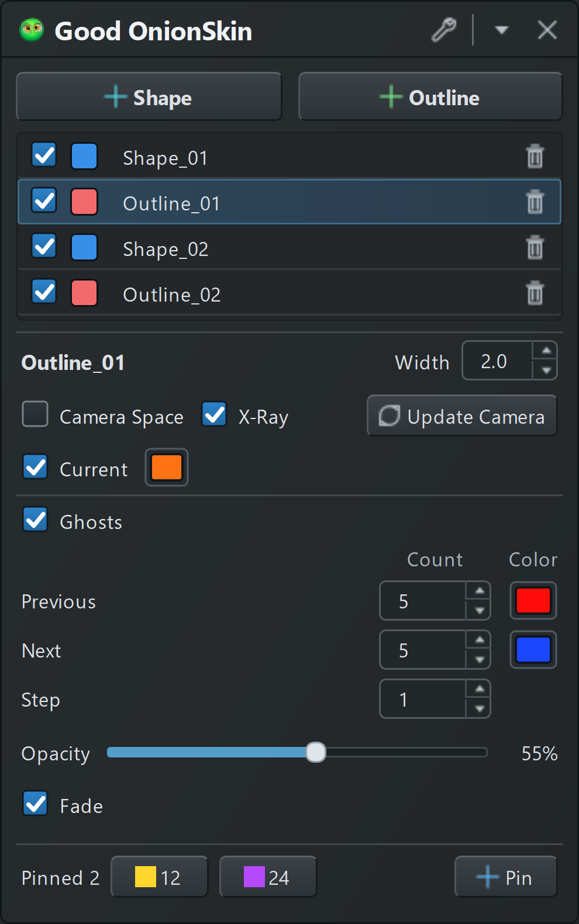579x924 pixels.
Task: Select the Outline_02 layer name
Action: pyautogui.click(x=172, y=295)
